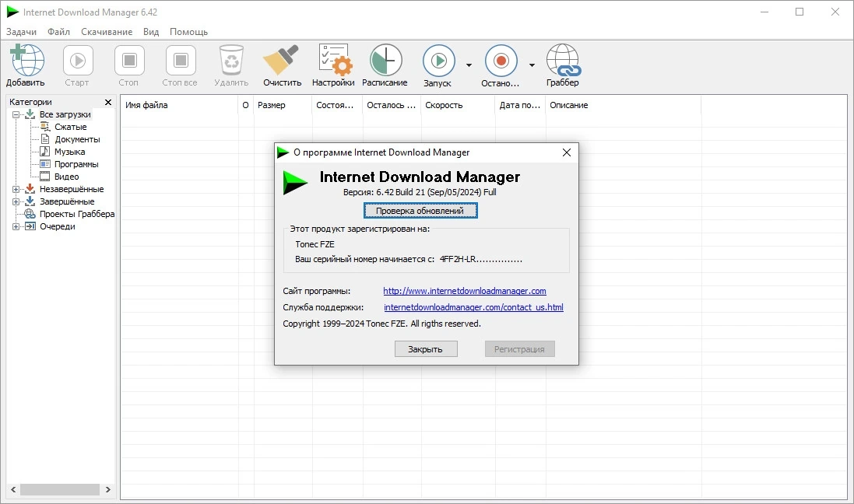Screen dimensions: 854x504
Task: Click the Проверка обновлений button
Action: 420,211
